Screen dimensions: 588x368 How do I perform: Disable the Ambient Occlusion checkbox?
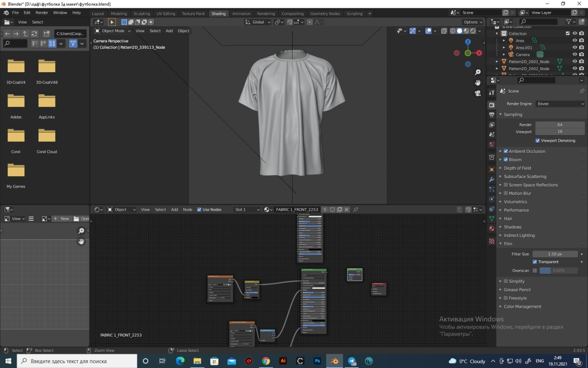pyautogui.click(x=506, y=151)
